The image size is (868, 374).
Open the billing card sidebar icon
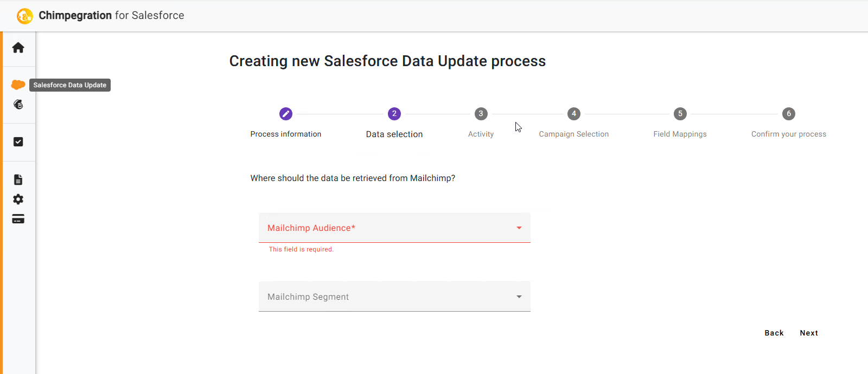coord(18,219)
